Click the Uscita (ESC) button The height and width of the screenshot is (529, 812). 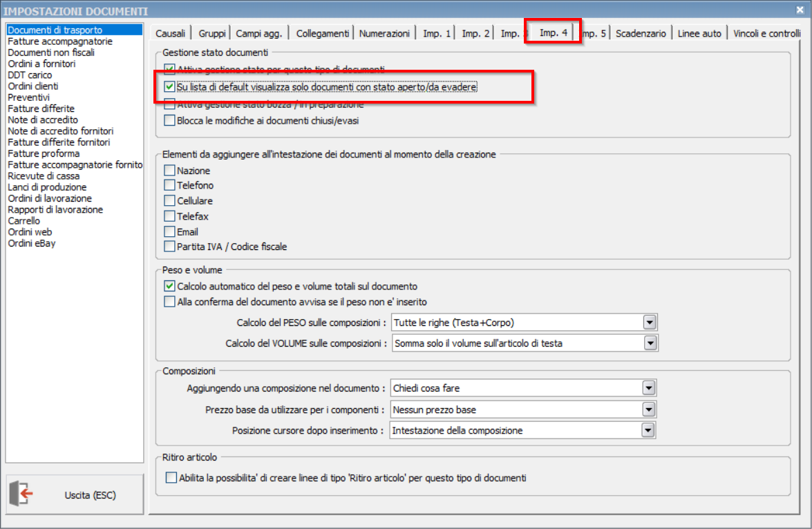pyautogui.click(x=75, y=494)
